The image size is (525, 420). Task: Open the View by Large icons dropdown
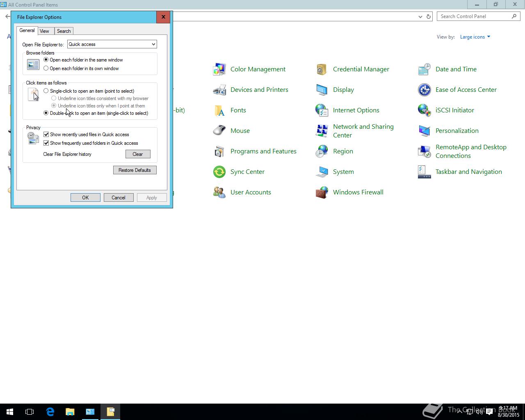coord(475,37)
